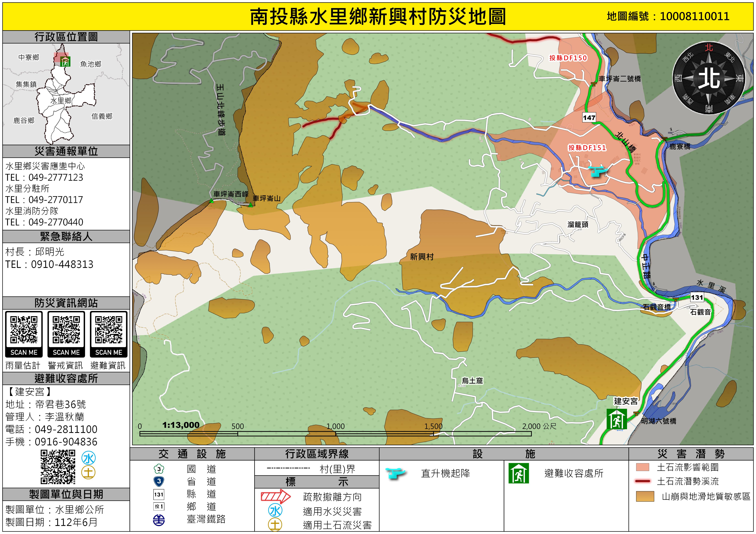Click the blue 水 circle under shelter info
Screen dimensions: 756x534
pos(89,458)
